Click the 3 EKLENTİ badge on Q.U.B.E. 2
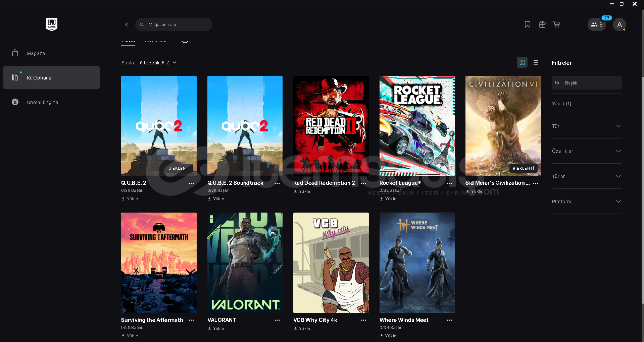 [x=179, y=168]
